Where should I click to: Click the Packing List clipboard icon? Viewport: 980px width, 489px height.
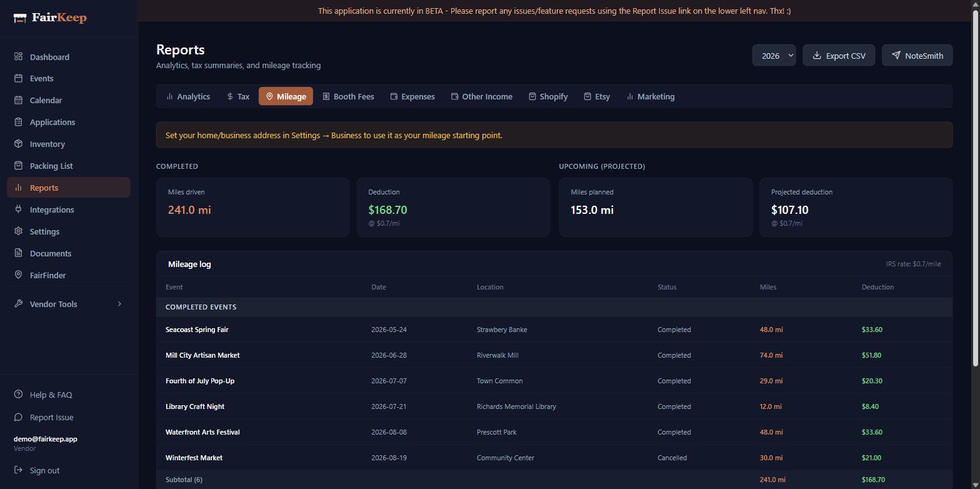pos(18,166)
